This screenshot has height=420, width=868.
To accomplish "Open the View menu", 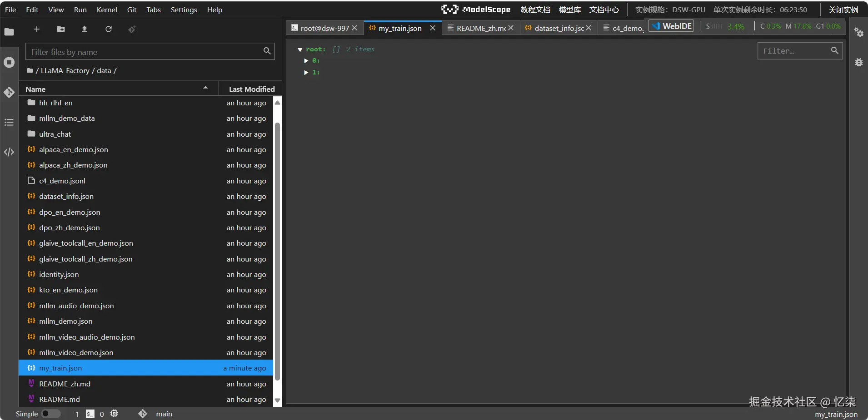I will point(56,10).
